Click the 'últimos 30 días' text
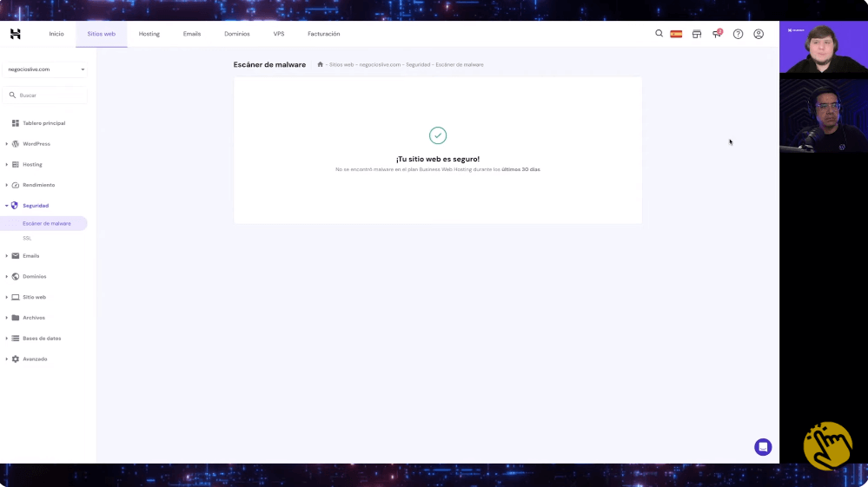 click(521, 169)
